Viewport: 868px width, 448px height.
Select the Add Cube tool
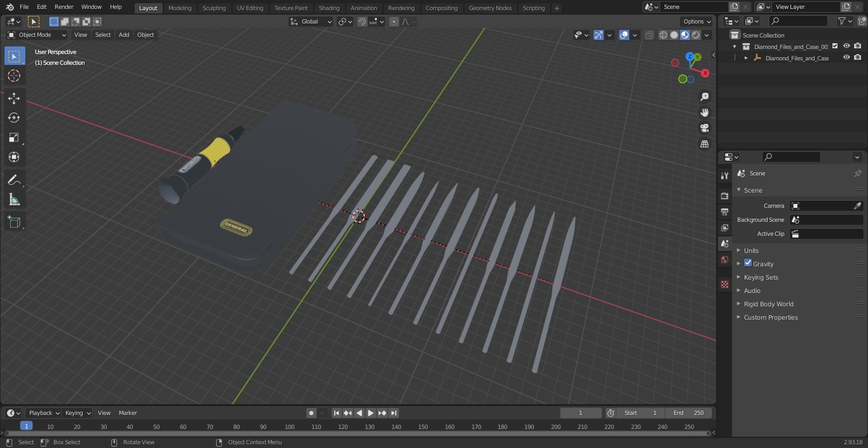(x=14, y=222)
